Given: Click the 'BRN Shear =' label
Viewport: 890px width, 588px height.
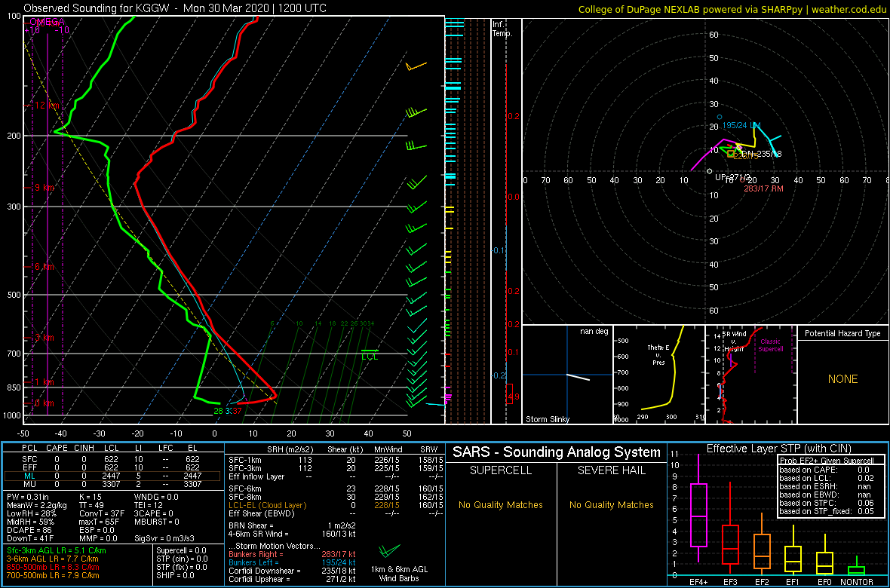Looking at the screenshot, I should [x=252, y=525].
